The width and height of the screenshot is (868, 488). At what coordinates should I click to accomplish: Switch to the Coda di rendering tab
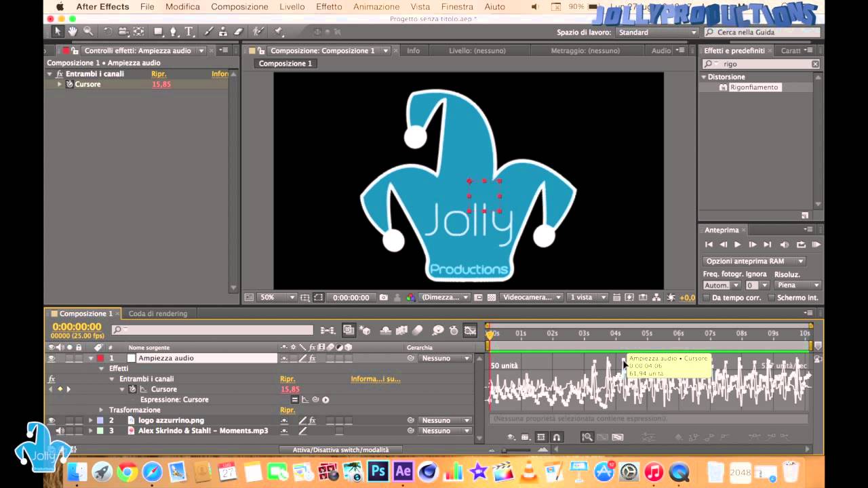(158, 313)
